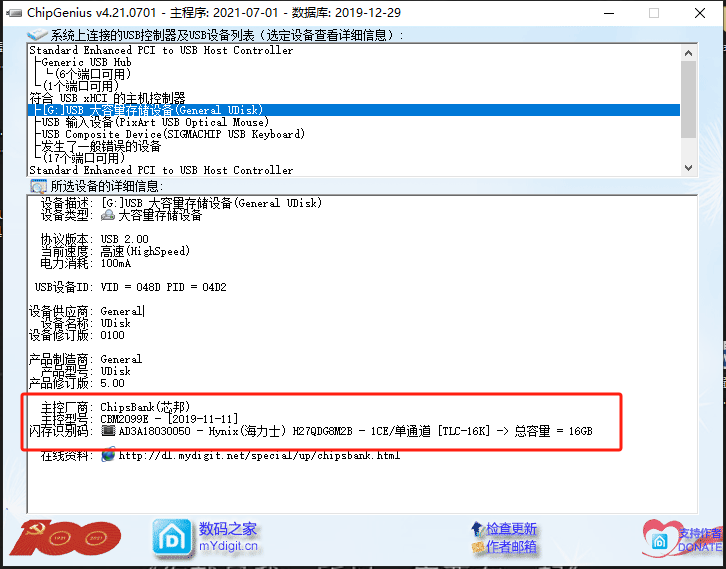Click the 100th anniversary emblem
726x569 pixels.
[65, 538]
